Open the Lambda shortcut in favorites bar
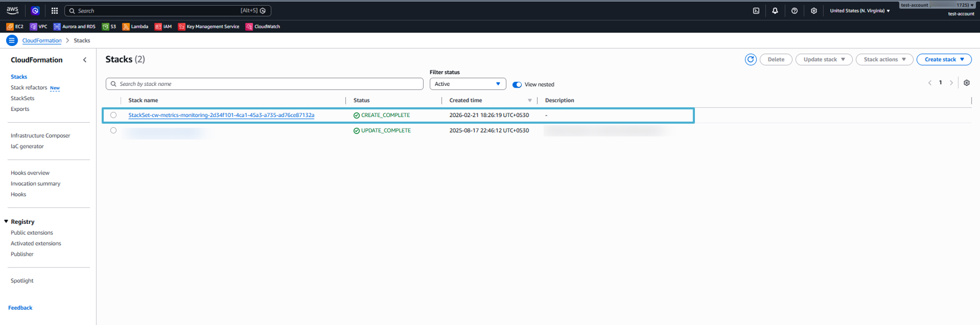Viewport: 980px width, 325px height. [135, 27]
